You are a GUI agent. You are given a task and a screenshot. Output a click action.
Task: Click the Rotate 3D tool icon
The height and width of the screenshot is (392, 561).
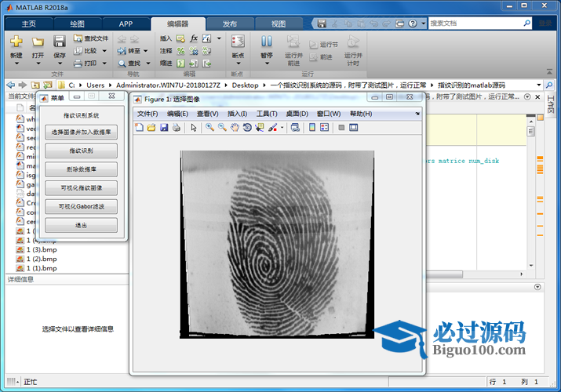[x=247, y=128]
